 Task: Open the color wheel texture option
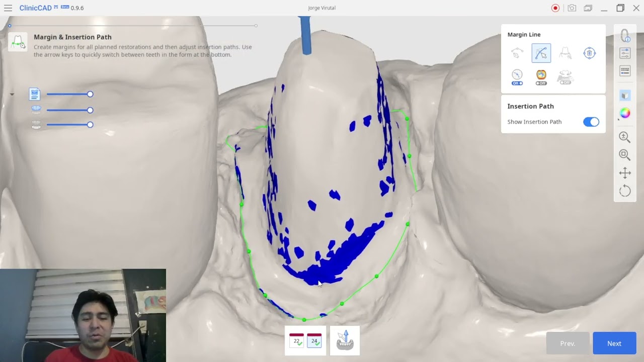625,113
